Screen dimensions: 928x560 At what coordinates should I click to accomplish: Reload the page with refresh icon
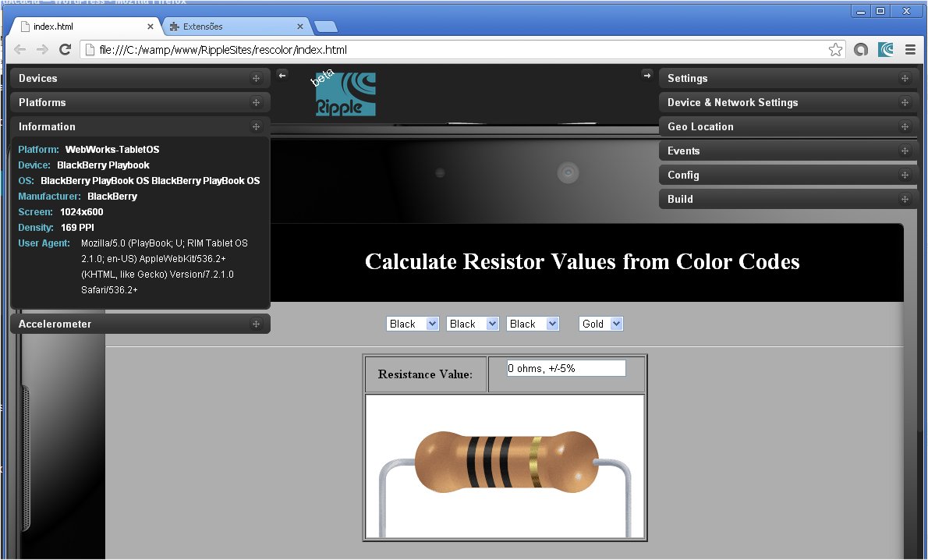coord(66,50)
